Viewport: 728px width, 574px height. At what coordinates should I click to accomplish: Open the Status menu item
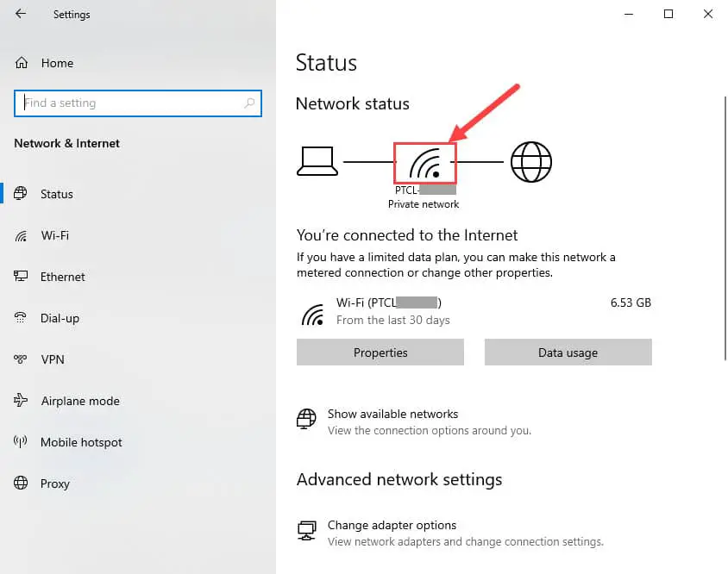point(57,194)
